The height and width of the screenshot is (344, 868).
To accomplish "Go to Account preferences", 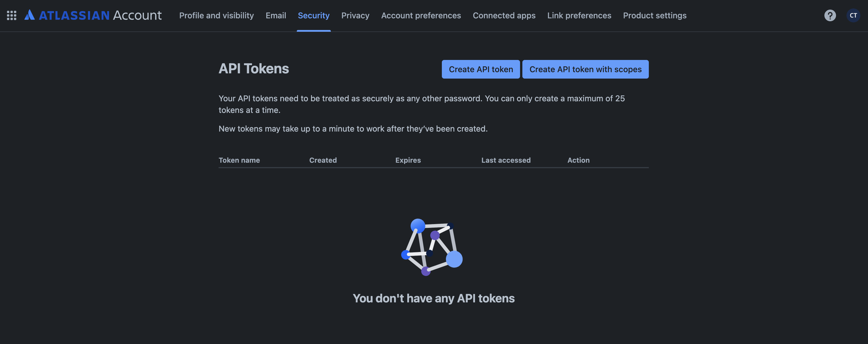I will click(421, 15).
